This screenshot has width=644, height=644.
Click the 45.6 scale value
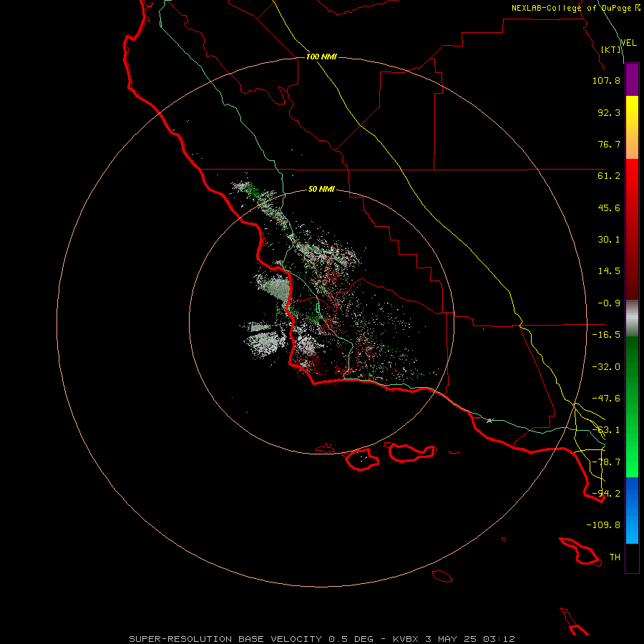point(609,208)
